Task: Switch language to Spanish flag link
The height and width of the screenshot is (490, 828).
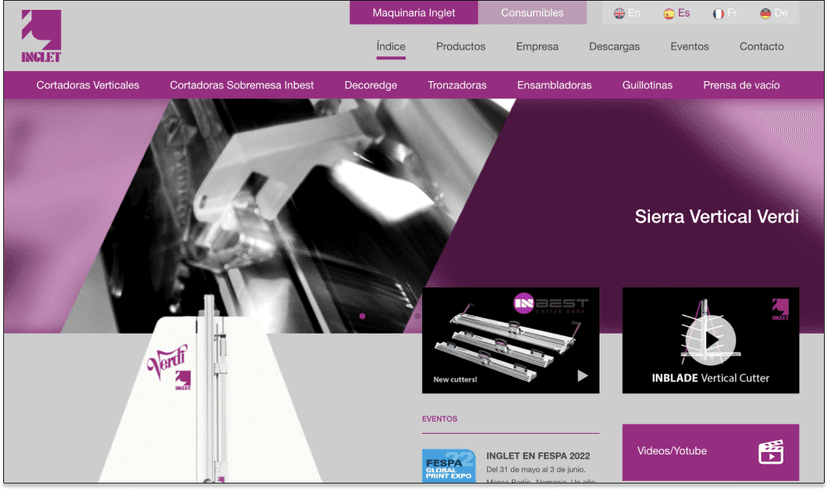Action: (676, 13)
